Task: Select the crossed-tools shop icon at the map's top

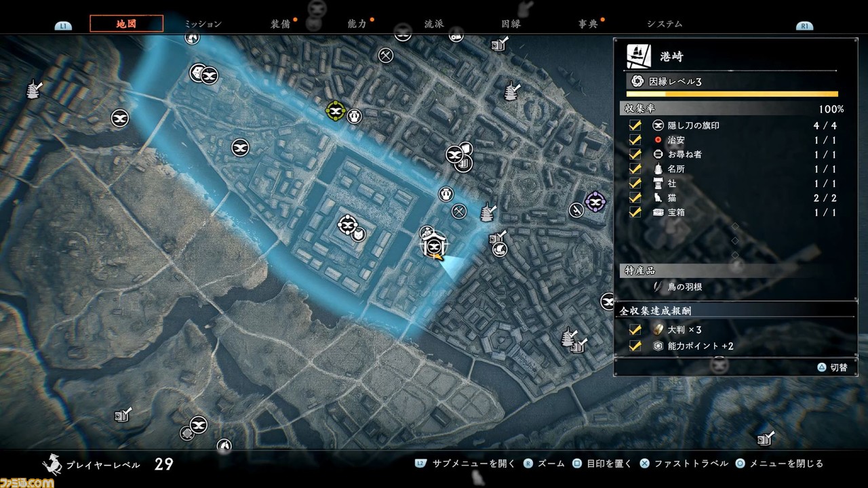Action: [386, 55]
